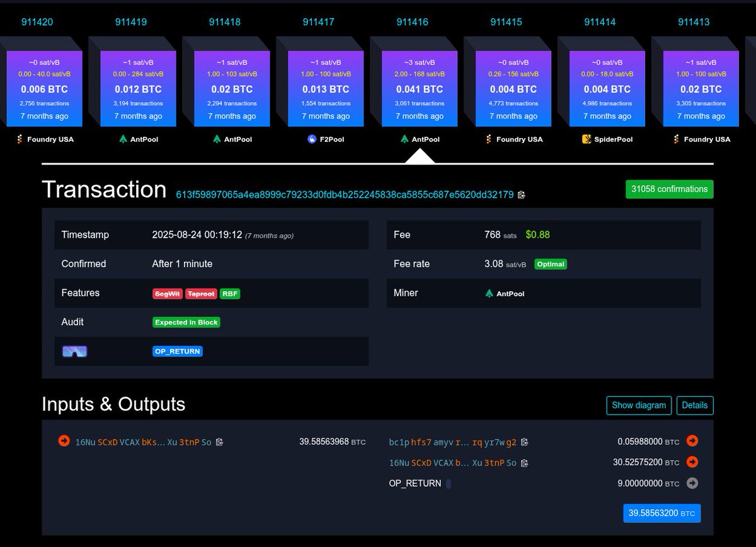Image resolution: width=756 pixels, height=547 pixels.
Task: Click the small OP_RETURN data box in the outputs
Action: point(449,484)
